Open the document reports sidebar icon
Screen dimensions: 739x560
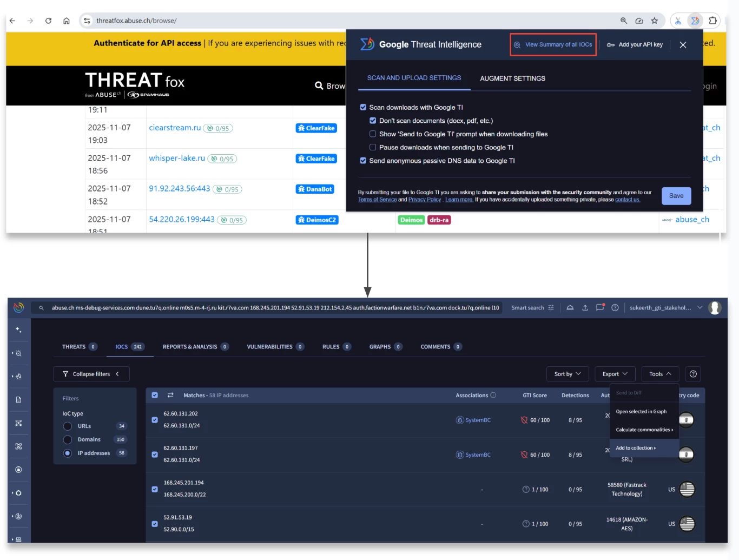18,399
